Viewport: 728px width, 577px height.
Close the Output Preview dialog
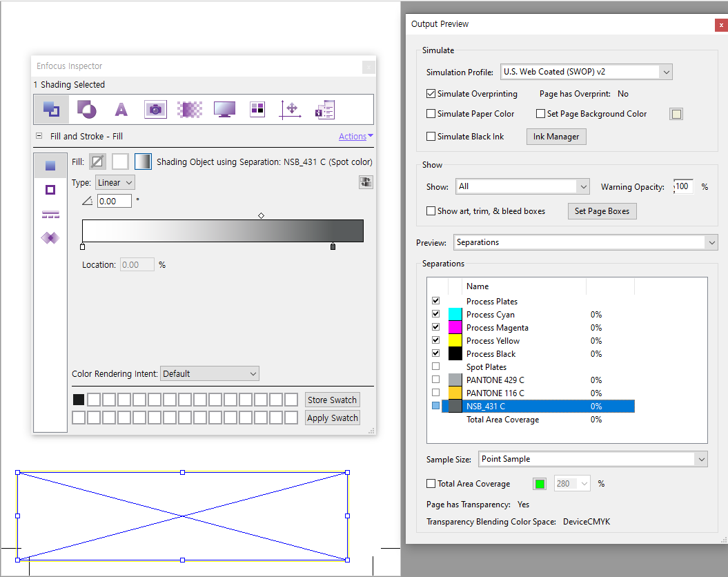click(x=721, y=25)
